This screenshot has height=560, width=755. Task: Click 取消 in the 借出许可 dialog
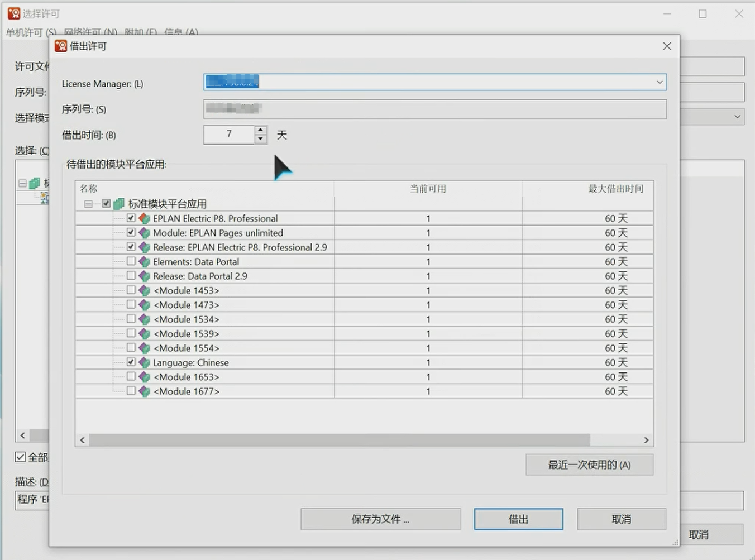click(622, 519)
